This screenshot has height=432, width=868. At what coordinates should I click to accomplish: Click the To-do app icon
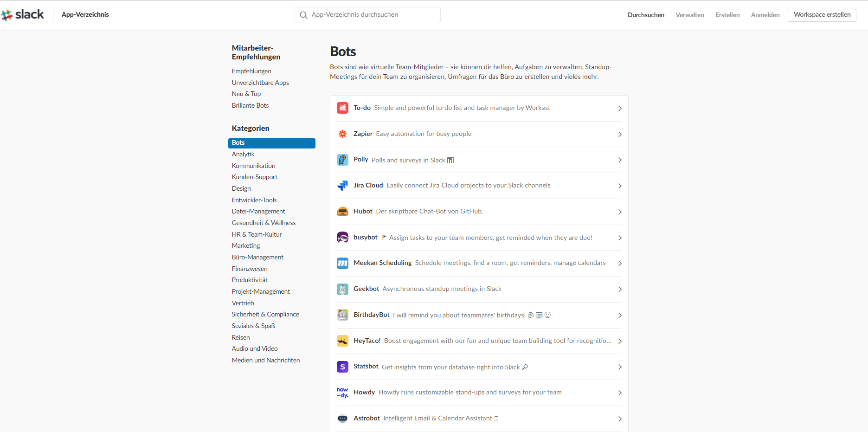(342, 108)
